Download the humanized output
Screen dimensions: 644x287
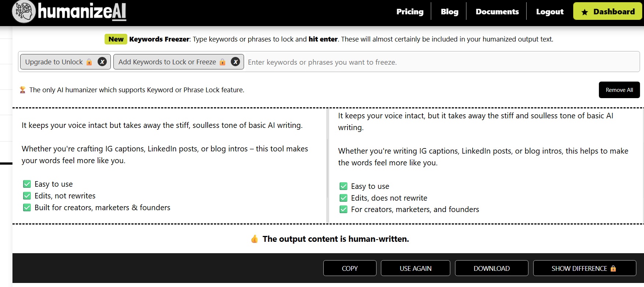pos(491,268)
